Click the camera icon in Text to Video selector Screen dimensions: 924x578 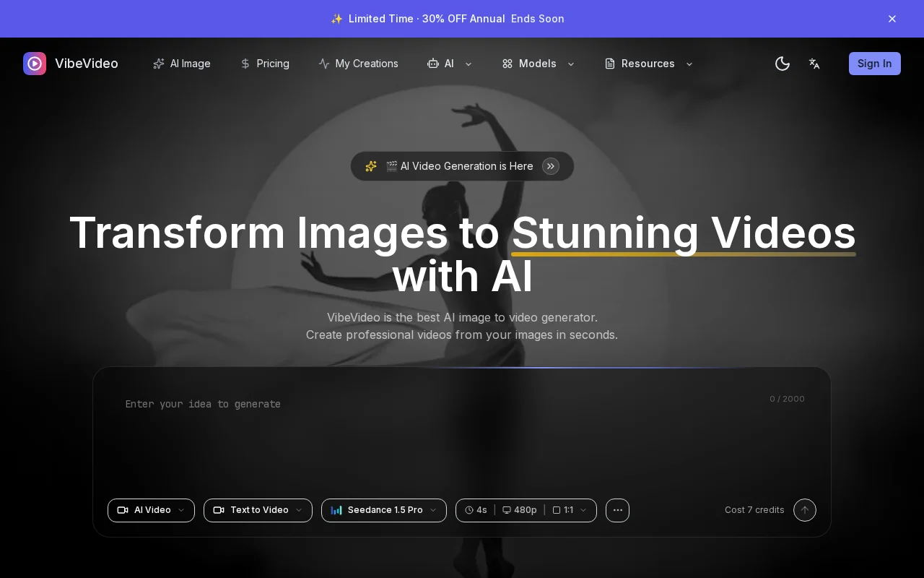coord(219,510)
